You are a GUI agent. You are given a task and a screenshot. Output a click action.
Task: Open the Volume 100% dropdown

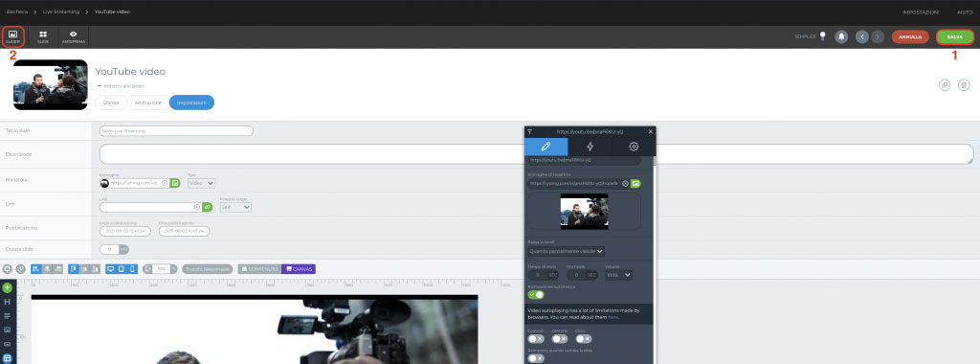pyautogui.click(x=619, y=275)
